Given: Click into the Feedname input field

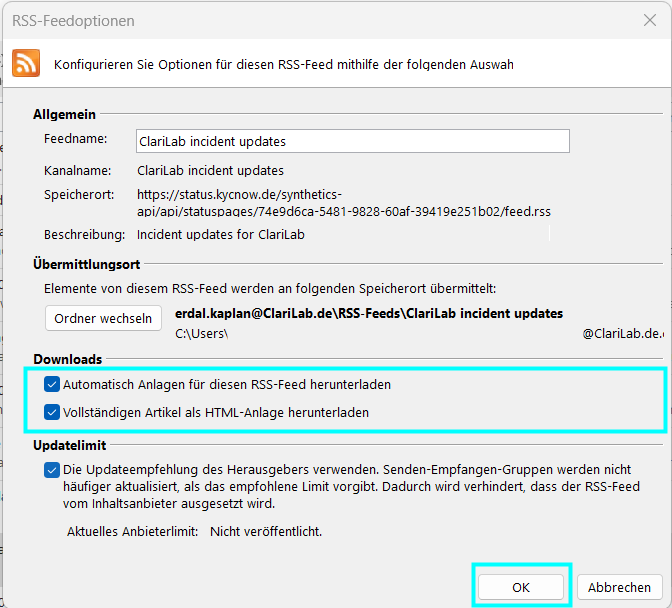Looking at the screenshot, I should click(x=353, y=141).
